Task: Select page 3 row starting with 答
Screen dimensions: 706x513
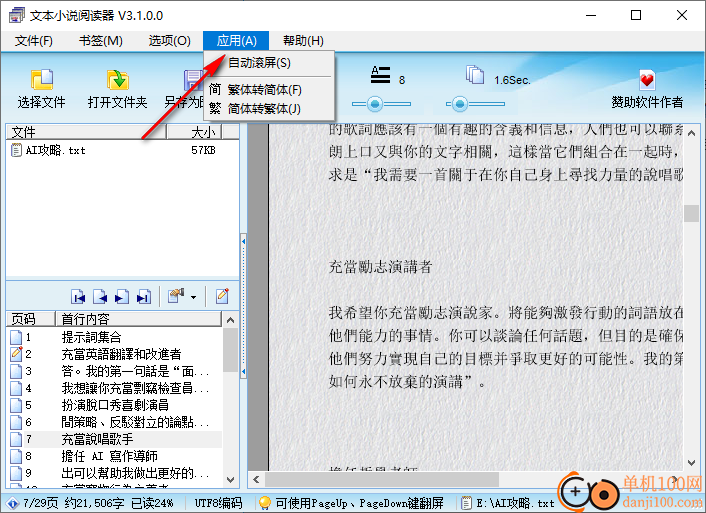Action: point(115,371)
